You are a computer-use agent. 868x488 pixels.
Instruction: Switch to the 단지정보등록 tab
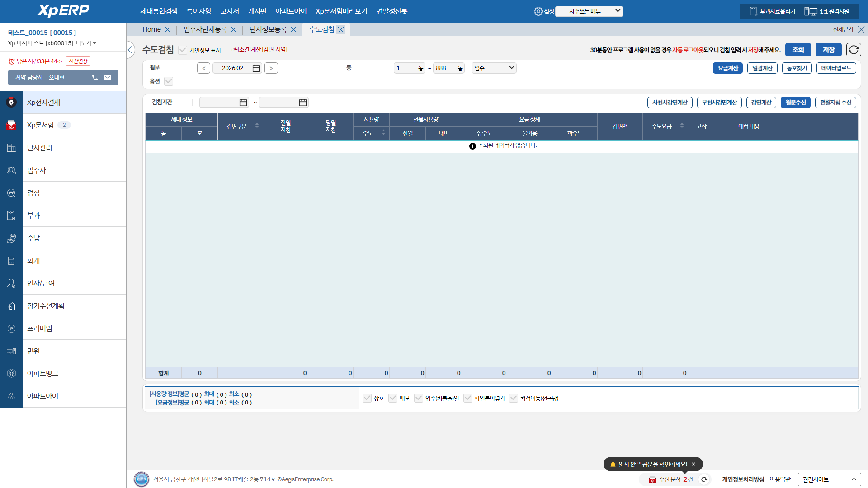tap(268, 29)
